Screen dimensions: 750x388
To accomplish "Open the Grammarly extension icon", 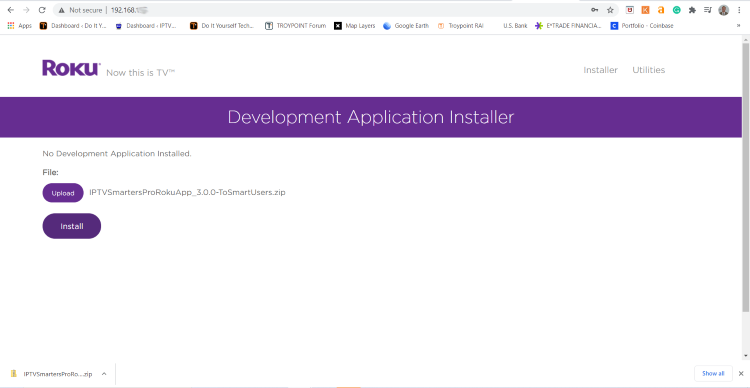I will [x=677, y=10].
